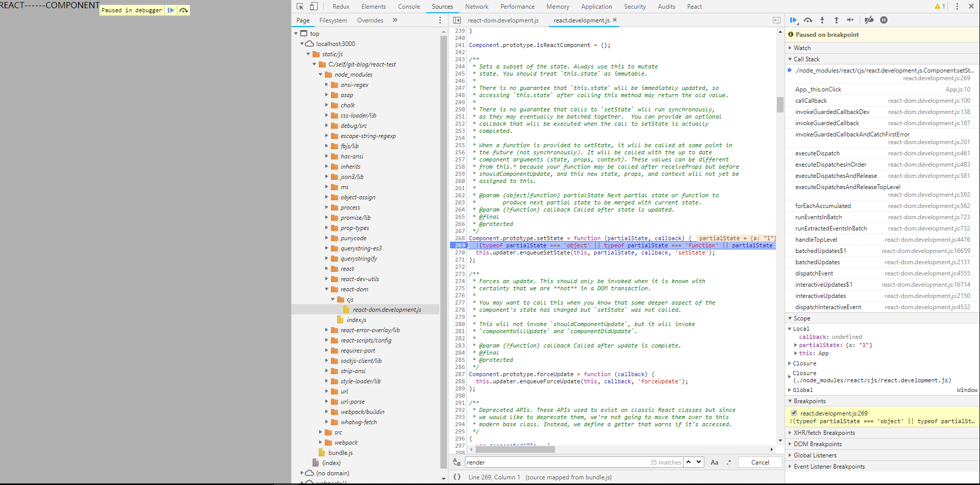
Task: Pretty print the source with braces icon
Action: 457,477
